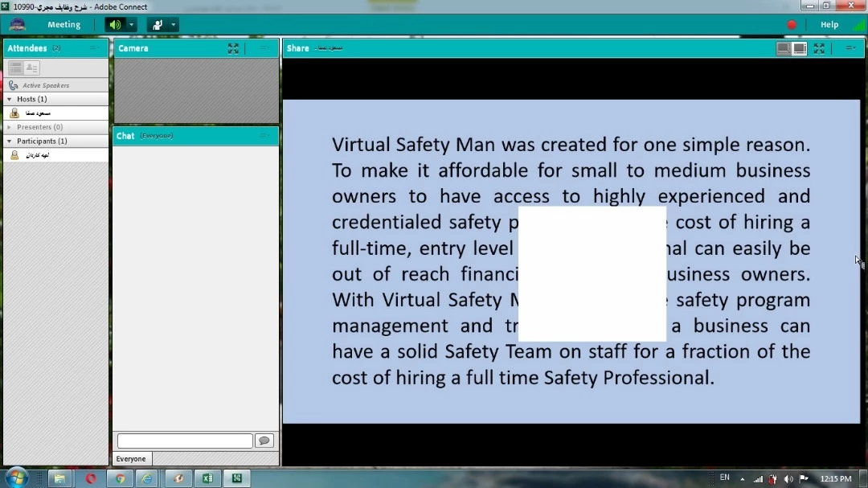Click the EN language indicator
868x488 pixels.
point(725,478)
